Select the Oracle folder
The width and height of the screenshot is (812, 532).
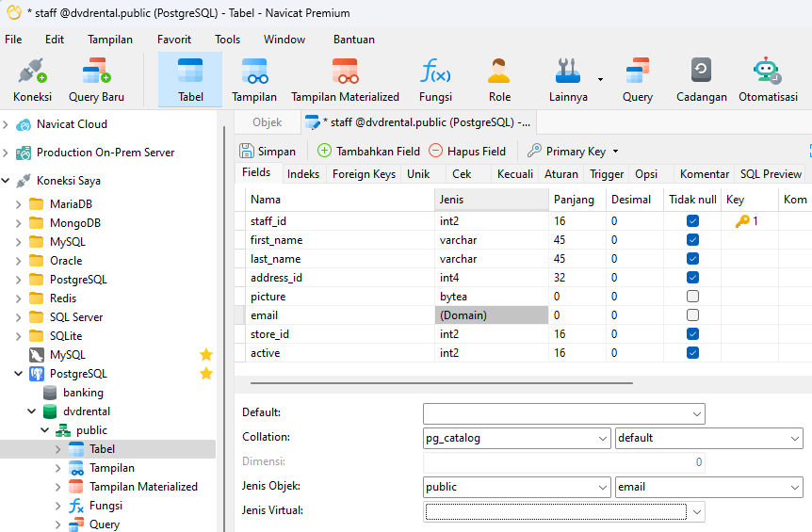66,261
